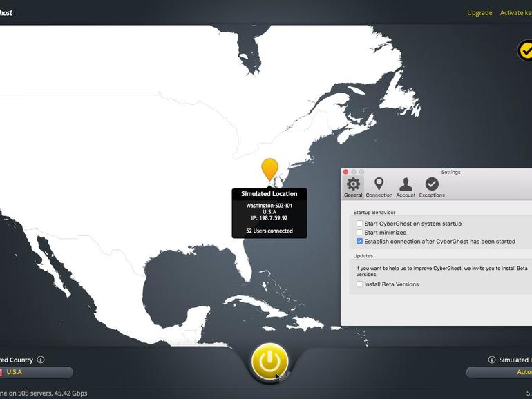
Task: Click the Simulated Location tooltip header
Action: [x=269, y=194]
